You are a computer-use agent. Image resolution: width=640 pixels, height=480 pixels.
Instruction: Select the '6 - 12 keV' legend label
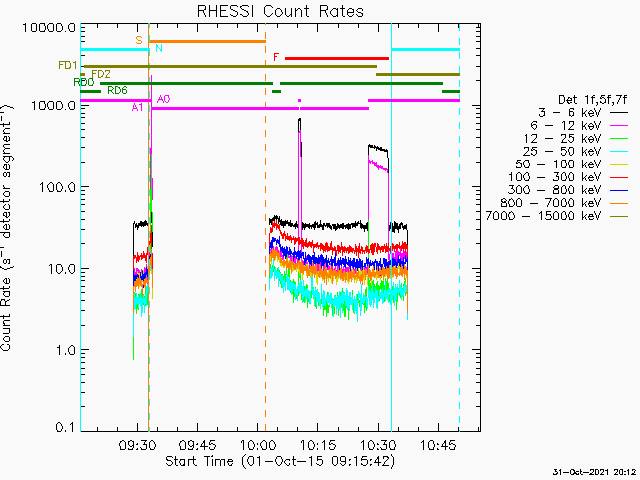pyautogui.click(x=566, y=126)
